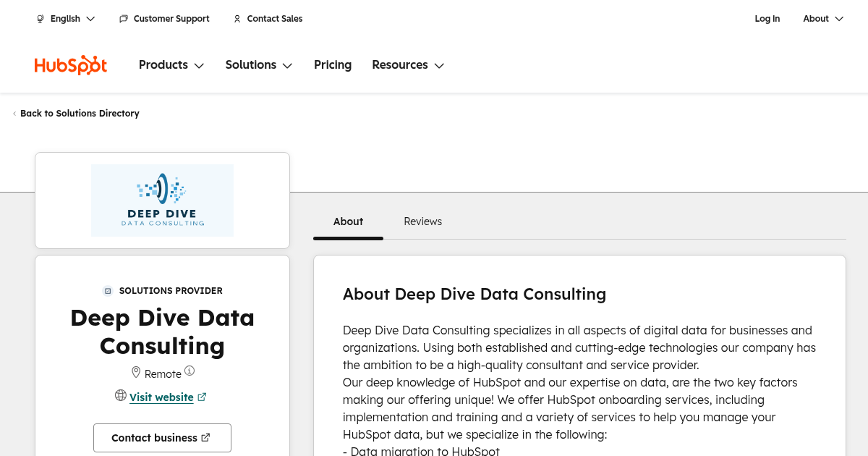Click the 'Remote' location text

[163, 374]
